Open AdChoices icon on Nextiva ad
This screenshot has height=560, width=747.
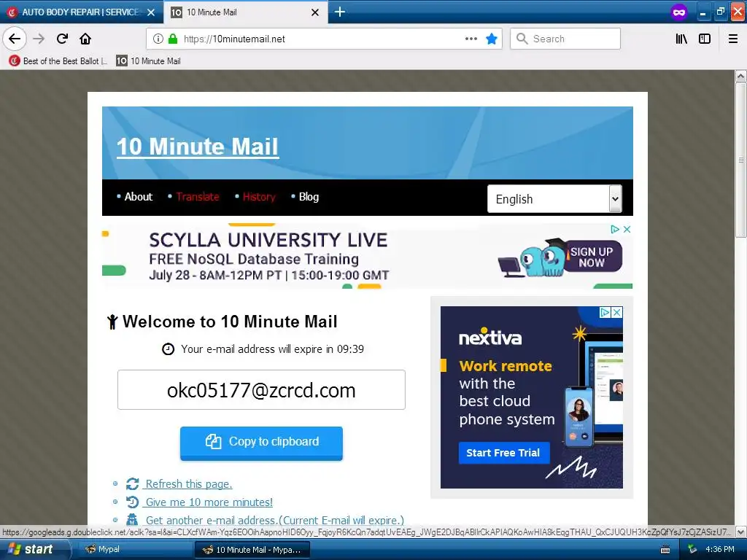(x=605, y=312)
